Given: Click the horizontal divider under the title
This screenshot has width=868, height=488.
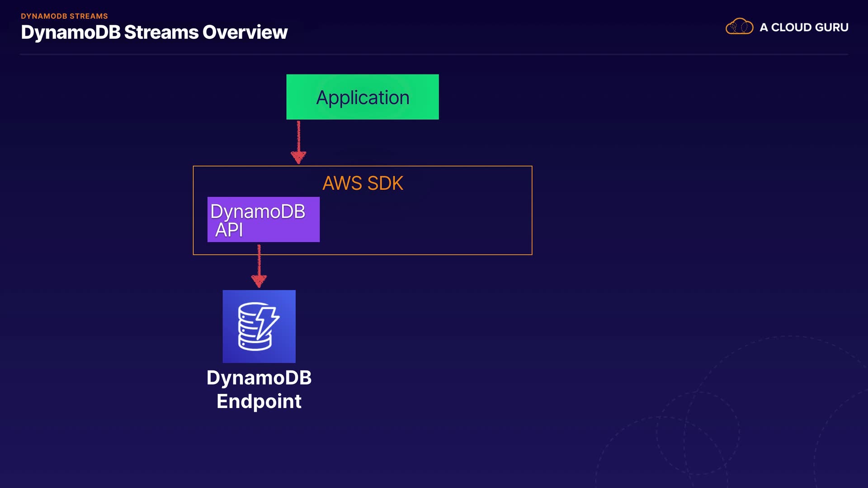Looking at the screenshot, I should pyautogui.click(x=434, y=54).
